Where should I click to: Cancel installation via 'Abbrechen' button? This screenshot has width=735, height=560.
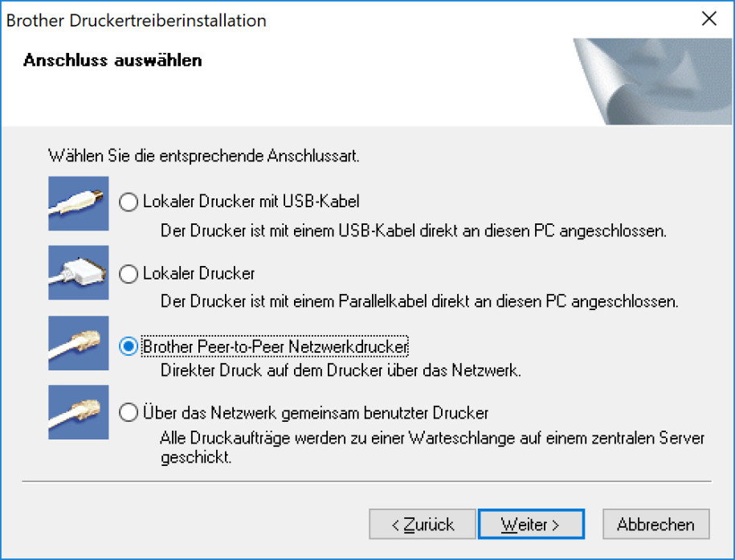coord(655,525)
